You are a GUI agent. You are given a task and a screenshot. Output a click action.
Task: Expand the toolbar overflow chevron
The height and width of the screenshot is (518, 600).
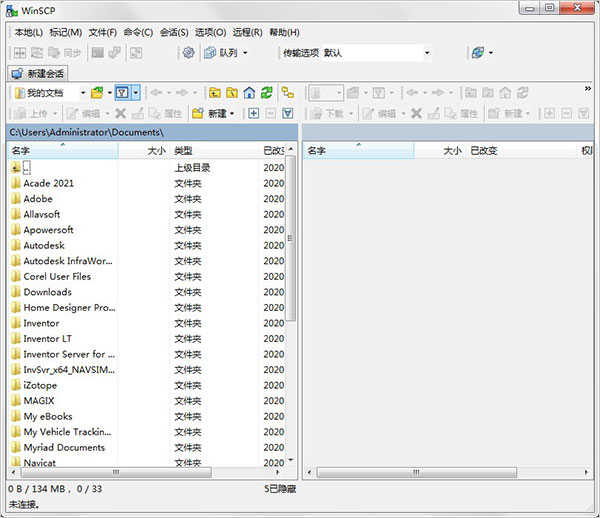click(x=588, y=88)
